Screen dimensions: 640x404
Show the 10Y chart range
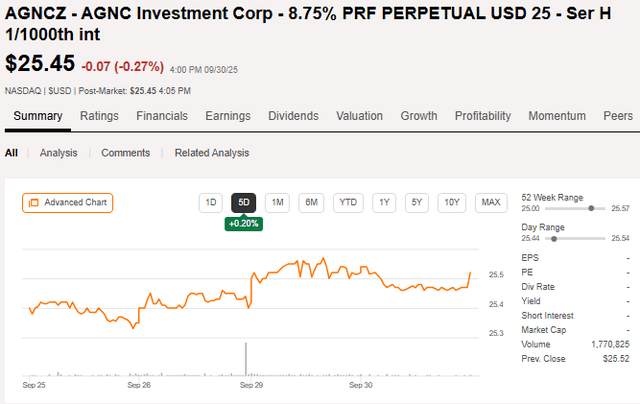point(453,203)
